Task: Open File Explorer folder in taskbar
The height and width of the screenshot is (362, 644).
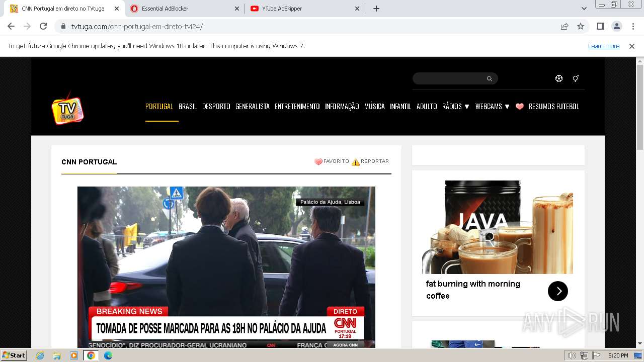Action: (x=57, y=355)
